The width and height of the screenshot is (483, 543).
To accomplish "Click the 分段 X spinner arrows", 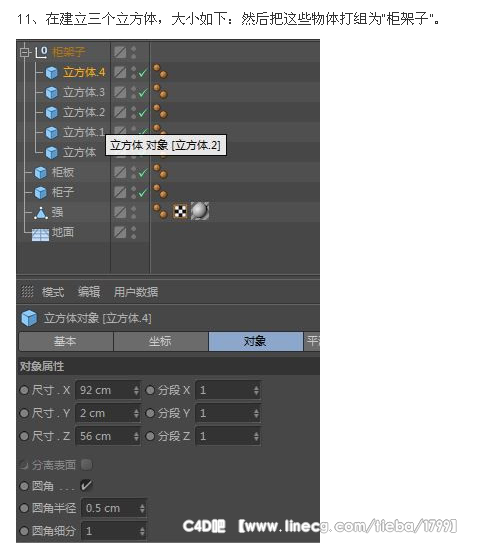I will pyautogui.click(x=256, y=390).
